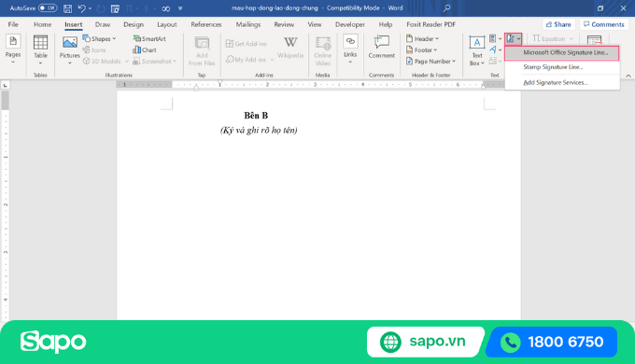This screenshot has width=635, height=364.
Task: Click the Icons button in Illustrations
Action: pyautogui.click(x=94, y=49)
